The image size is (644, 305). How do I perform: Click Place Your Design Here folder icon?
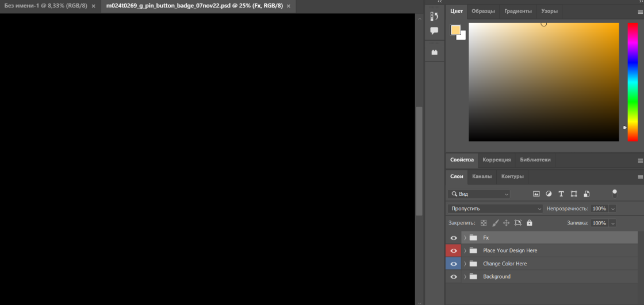473,250
